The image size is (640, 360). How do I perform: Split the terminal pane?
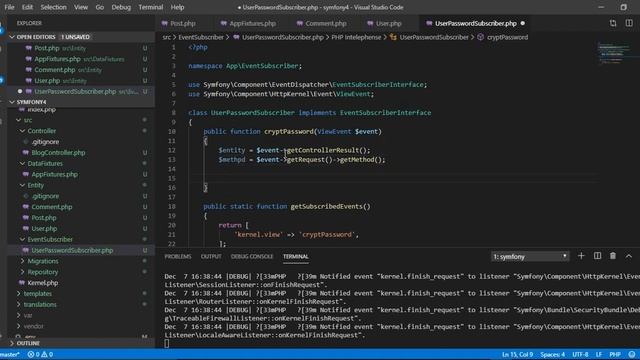(597, 256)
